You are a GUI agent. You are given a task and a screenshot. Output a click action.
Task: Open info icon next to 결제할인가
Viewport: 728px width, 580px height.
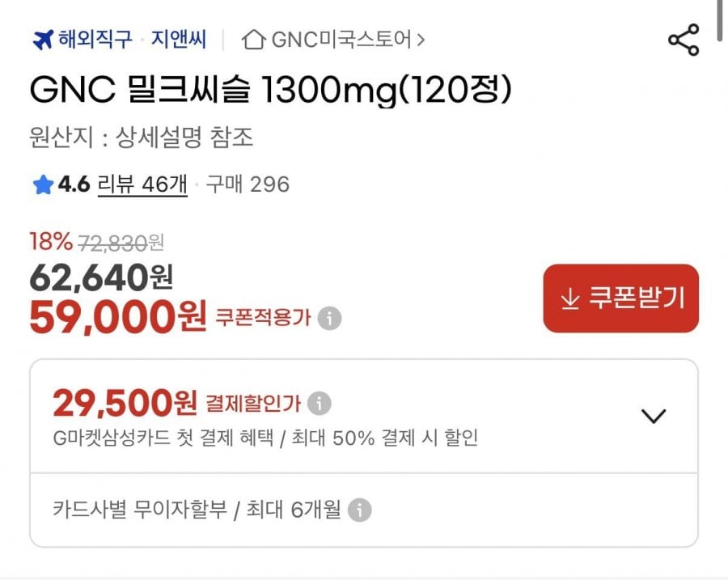point(320,402)
